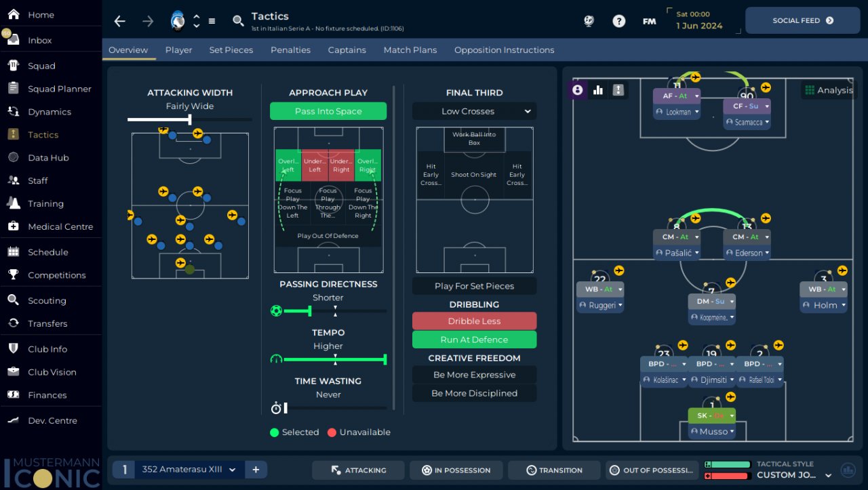Open the Set Pieces tab

231,50
